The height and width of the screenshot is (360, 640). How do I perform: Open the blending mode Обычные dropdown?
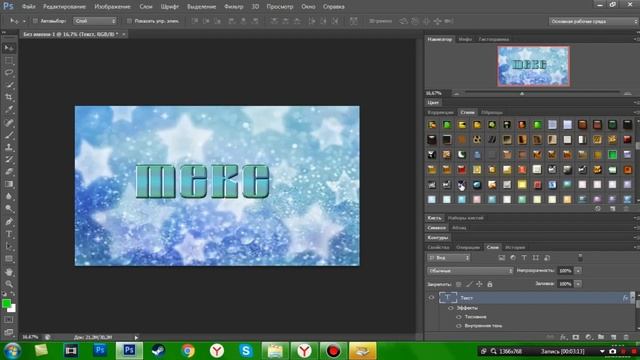(x=470, y=271)
